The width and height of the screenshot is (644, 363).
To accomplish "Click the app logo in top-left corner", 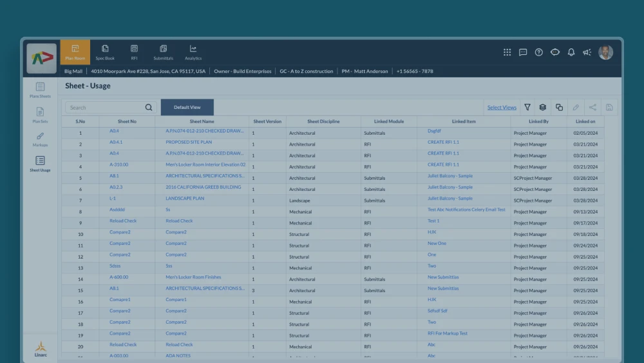I will pos(41,59).
